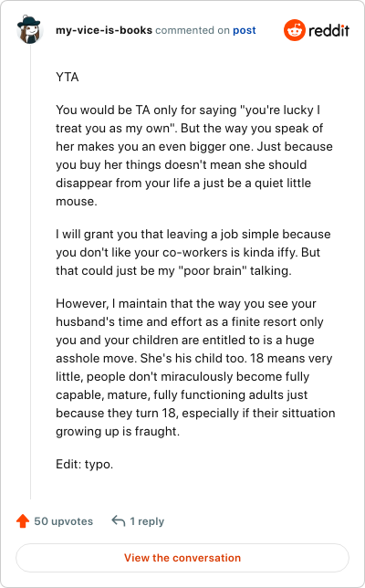Click the "YTA" verdict line
Image resolution: width=365 pixels, height=588 pixels.
[68, 77]
